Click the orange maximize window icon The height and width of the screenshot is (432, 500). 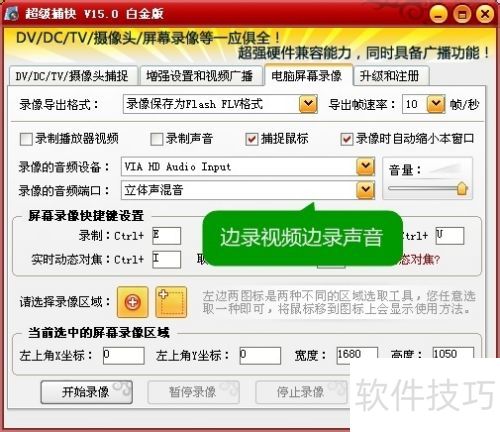point(462,14)
